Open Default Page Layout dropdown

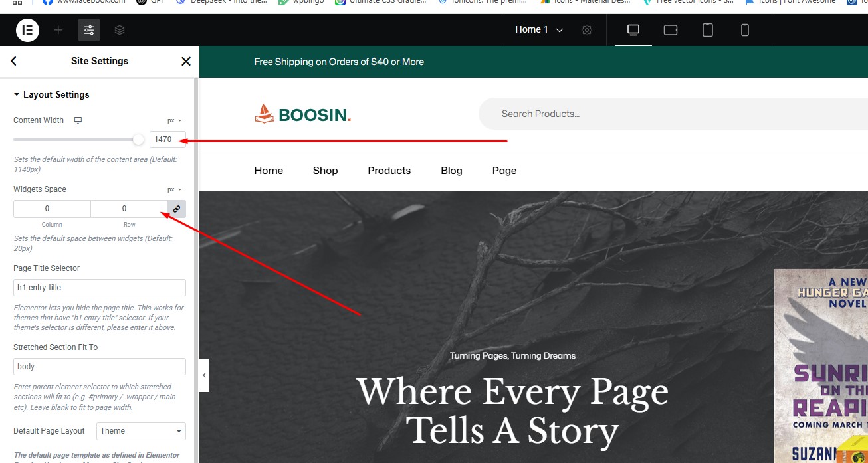click(141, 431)
